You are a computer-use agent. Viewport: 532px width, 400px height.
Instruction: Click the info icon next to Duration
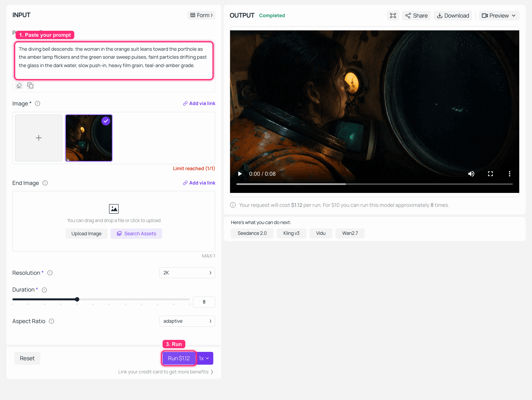(44, 290)
